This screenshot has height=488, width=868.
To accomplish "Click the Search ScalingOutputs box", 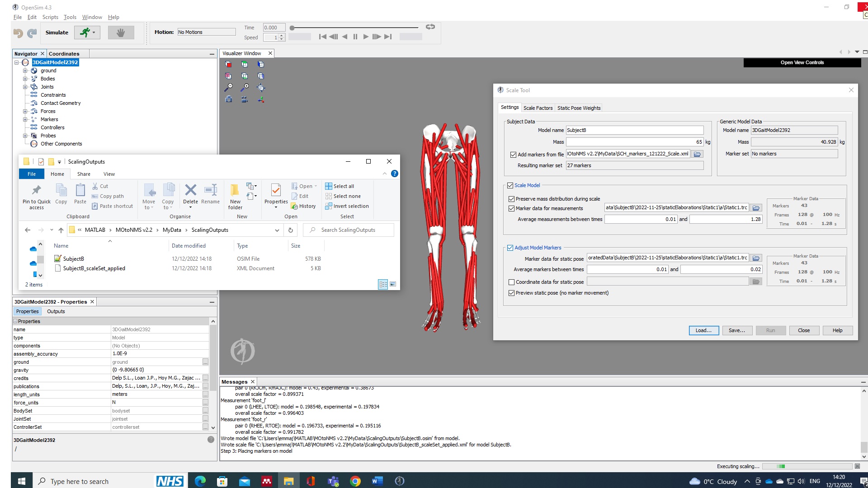I will pyautogui.click(x=349, y=230).
